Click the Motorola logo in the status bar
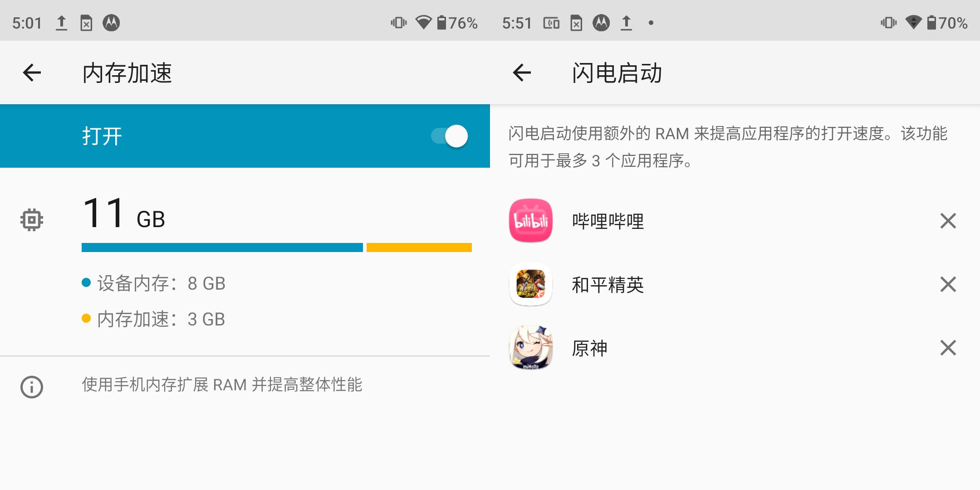The width and height of the screenshot is (980, 490). pyautogui.click(x=111, y=22)
